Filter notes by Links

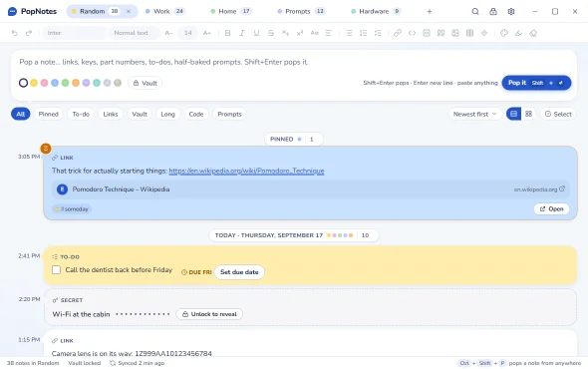click(111, 114)
